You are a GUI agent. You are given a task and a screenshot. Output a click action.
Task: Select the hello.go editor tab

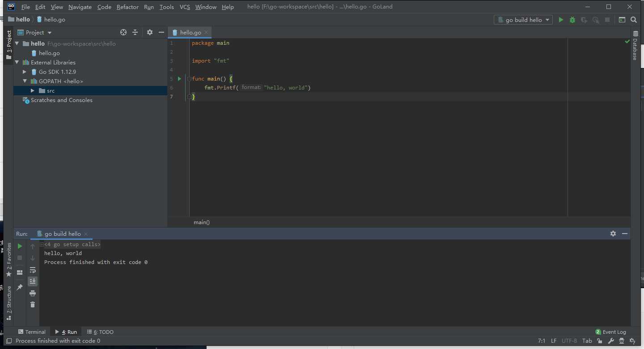[x=190, y=32]
